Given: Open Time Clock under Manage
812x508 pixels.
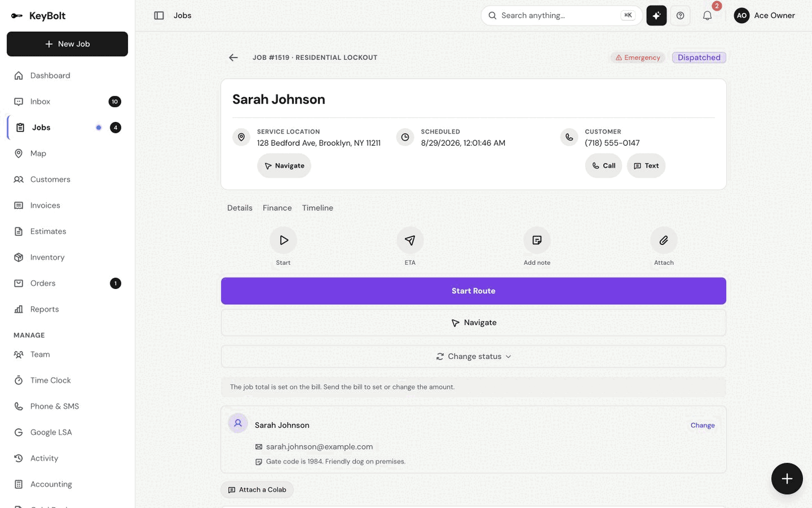Looking at the screenshot, I should 67,380.
